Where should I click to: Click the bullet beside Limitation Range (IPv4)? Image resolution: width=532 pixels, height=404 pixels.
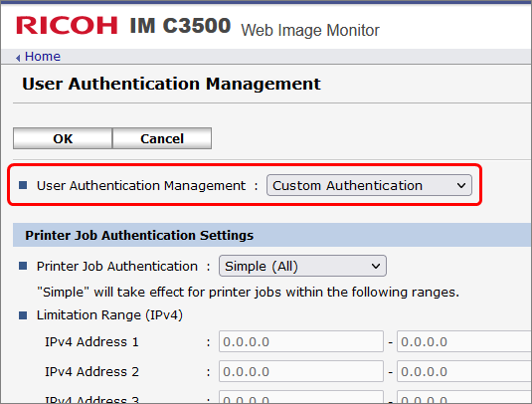(x=23, y=315)
